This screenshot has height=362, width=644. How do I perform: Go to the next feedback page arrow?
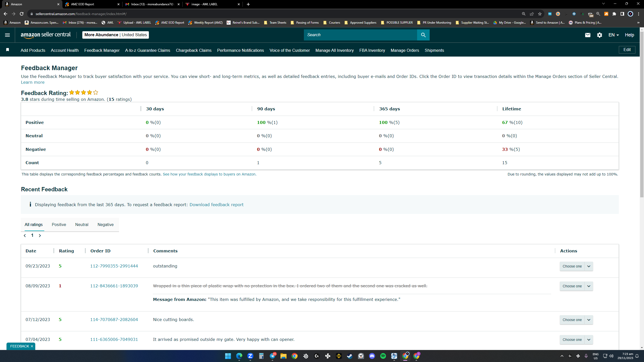pyautogui.click(x=40, y=236)
